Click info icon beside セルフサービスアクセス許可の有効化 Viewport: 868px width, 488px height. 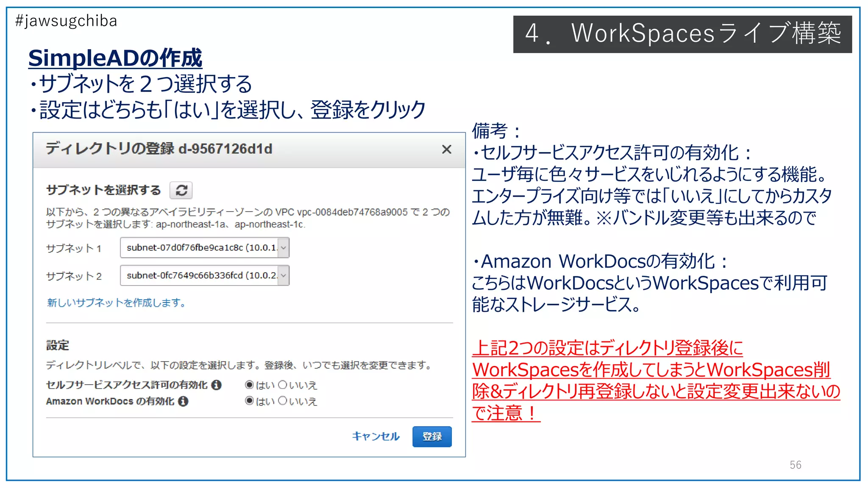[x=217, y=385]
